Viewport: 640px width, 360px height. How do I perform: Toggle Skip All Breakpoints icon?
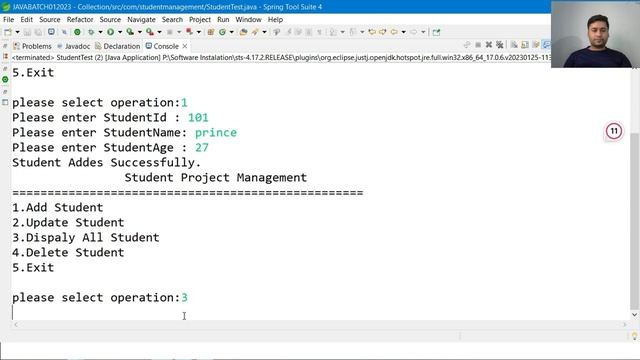64,32
